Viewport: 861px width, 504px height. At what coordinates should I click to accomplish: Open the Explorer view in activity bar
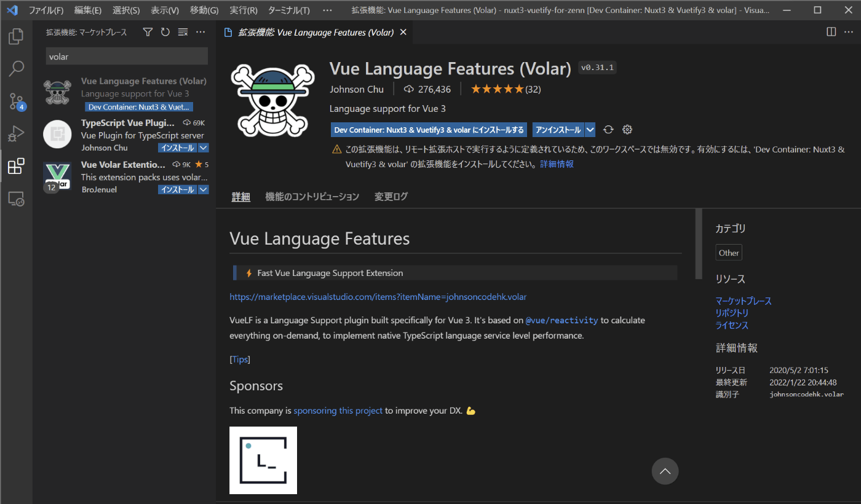[16, 37]
